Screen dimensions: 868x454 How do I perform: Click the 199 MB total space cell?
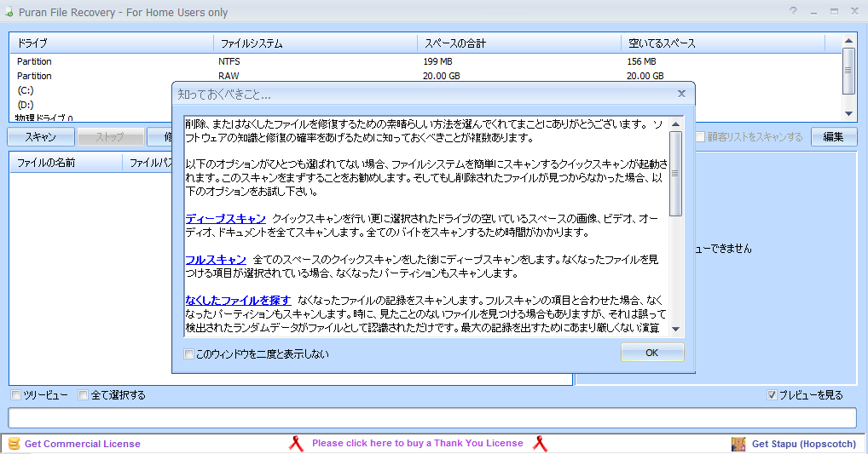tap(438, 61)
